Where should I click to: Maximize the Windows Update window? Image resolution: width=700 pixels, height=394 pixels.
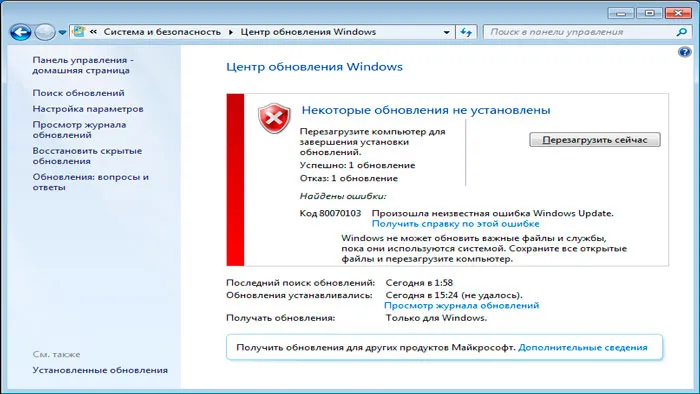click(x=649, y=13)
